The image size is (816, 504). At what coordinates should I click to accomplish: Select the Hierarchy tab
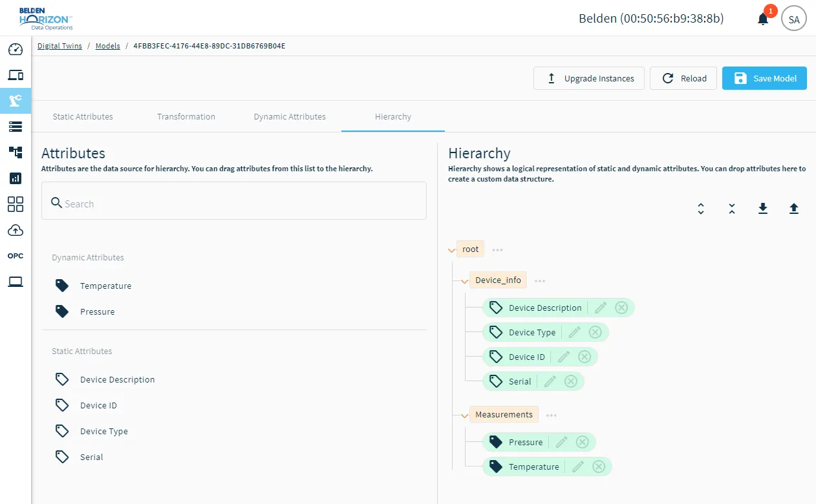click(393, 116)
